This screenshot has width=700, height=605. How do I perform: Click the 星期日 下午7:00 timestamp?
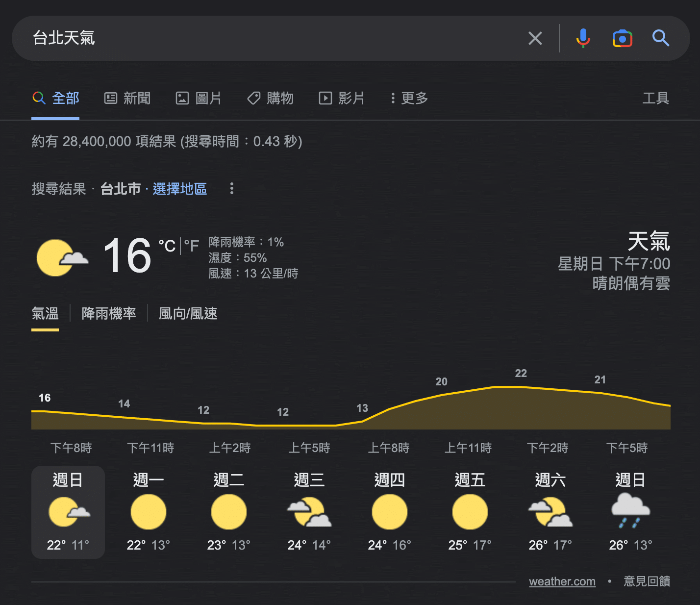coord(614,264)
